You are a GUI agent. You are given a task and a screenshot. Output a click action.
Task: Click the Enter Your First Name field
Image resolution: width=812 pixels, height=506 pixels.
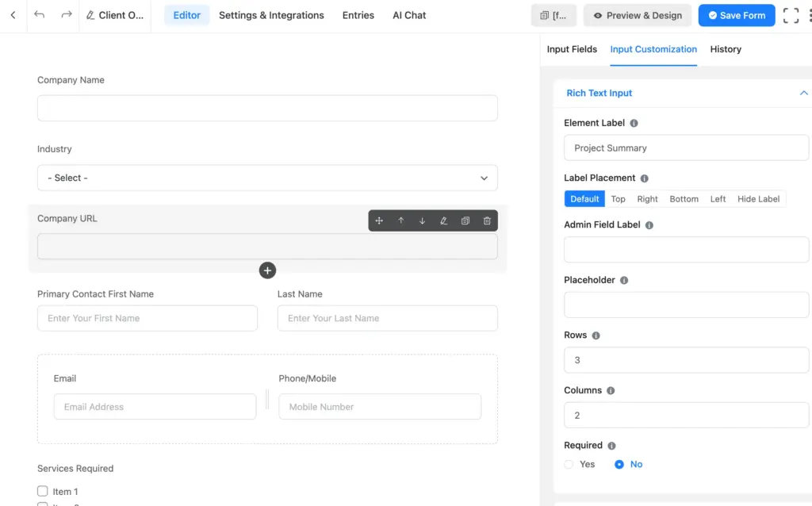(147, 319)
